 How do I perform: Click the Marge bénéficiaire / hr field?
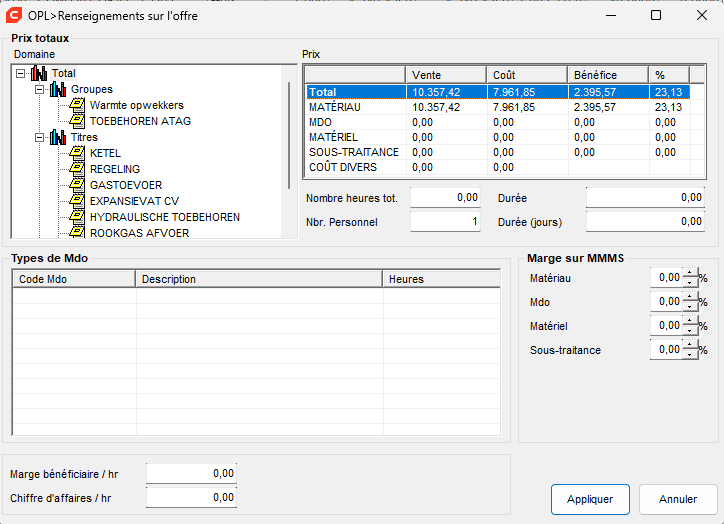(x=192, y=473)
